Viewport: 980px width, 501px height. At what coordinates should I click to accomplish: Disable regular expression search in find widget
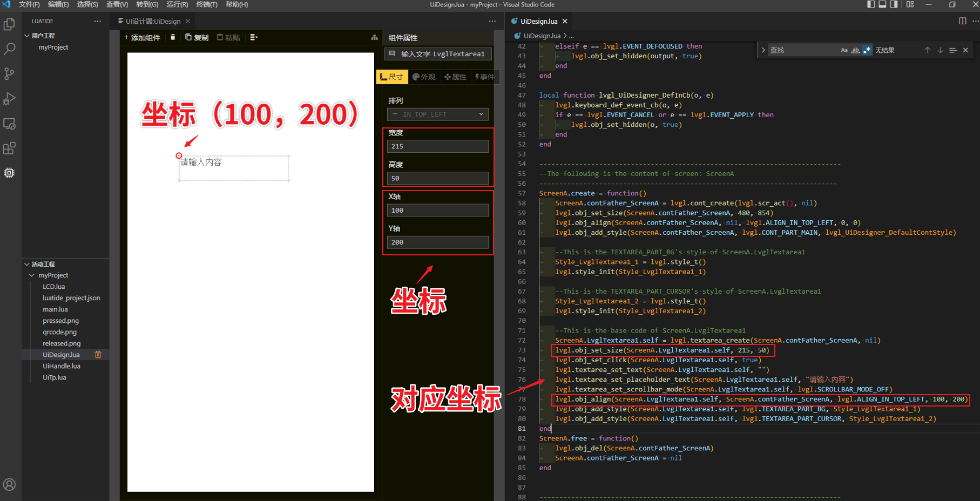pyautogui.click(x=867, y=50)
